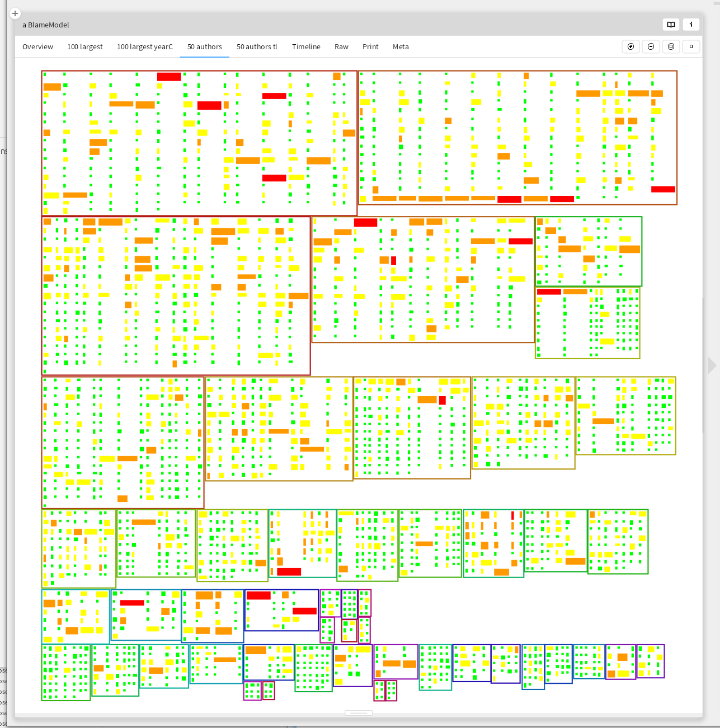
Task: Click the zoom-to-fit icon
Action: [671, 46]
